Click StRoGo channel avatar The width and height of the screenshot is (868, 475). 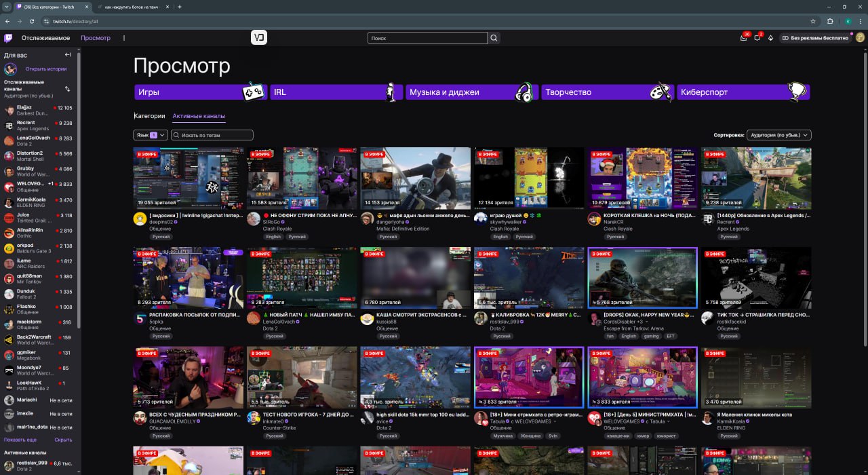[253, 218]
